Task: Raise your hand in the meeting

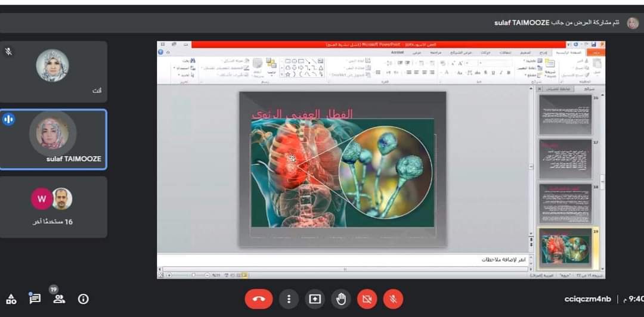Action: point(341,299)
